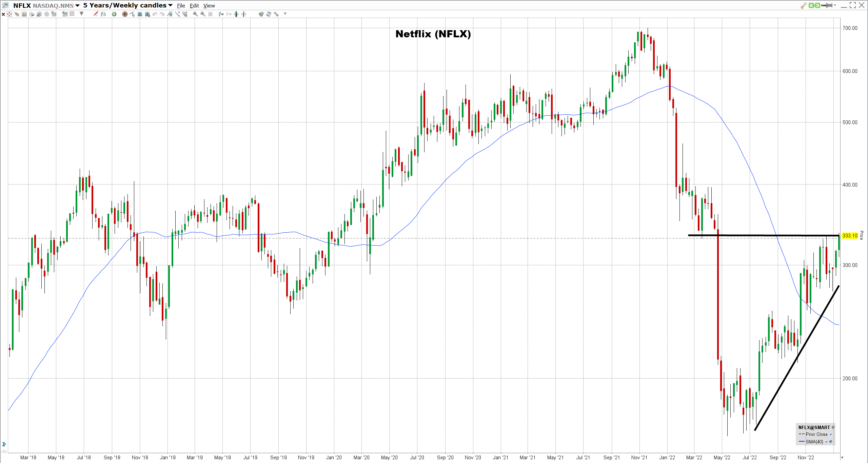Click the blue bars chart-type icon

tap(103, 14)
